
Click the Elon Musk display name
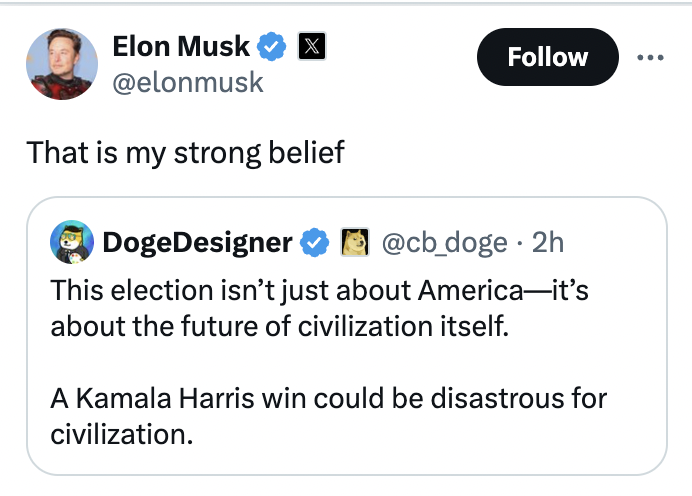[x=181, y=46]
